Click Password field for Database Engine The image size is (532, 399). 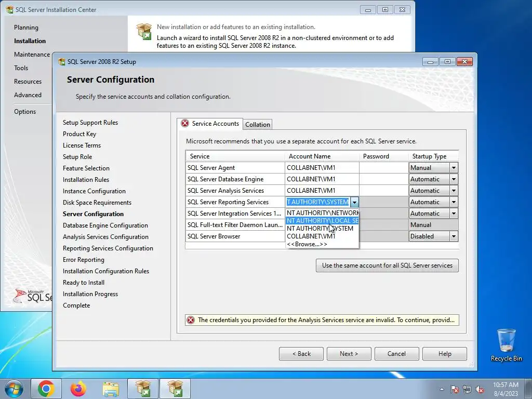(384, 179)
